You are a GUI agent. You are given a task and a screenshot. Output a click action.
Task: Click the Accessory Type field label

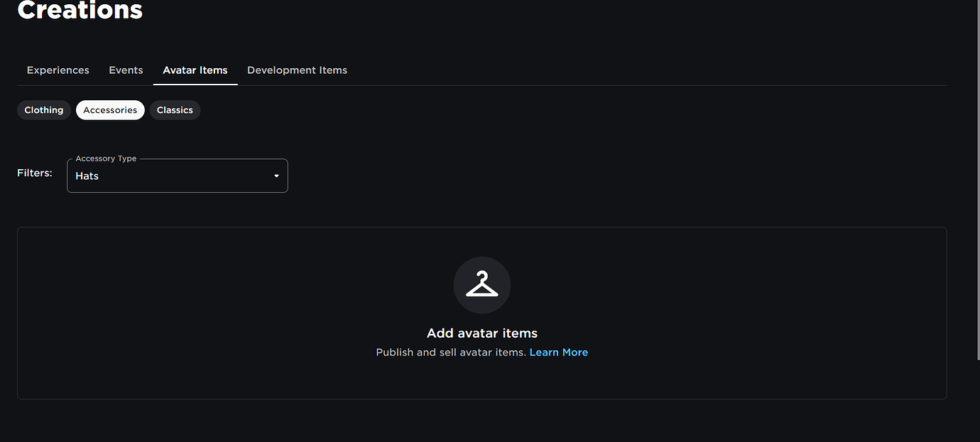click(x=105, y=158)
